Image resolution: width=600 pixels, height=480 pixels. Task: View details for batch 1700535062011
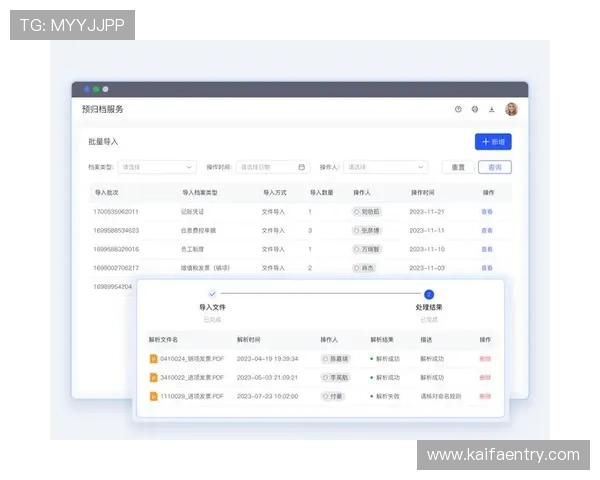coord(487,212)
